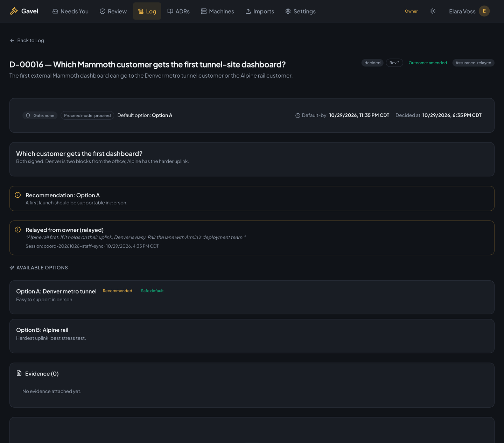Open the Needs You inbox tab

point(70,11)
